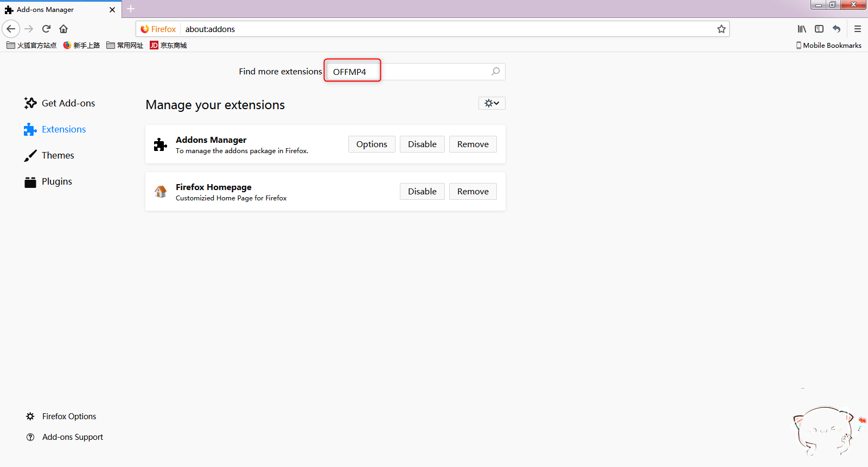Disable the Addons Manager extension
Image resolution: width=868 pixels, height=467 pixels.
pyautogui.click(x=422, y=144)
